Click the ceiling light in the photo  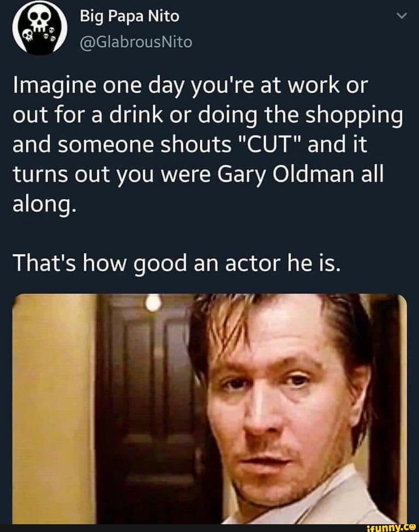point(151,302)
